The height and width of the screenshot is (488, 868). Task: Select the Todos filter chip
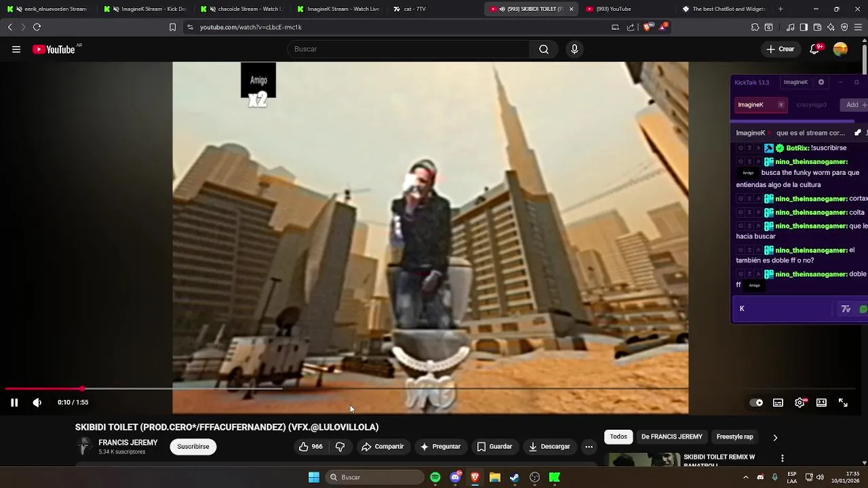(x=618, y=436)
